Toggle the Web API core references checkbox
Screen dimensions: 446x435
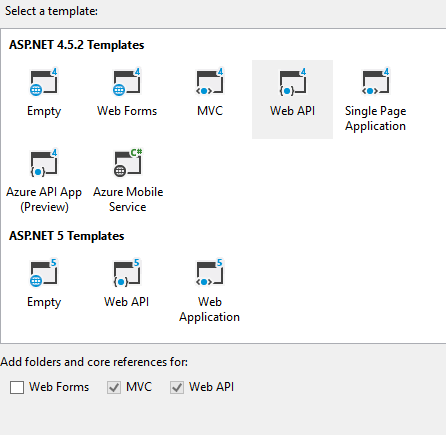click(177, 387)
